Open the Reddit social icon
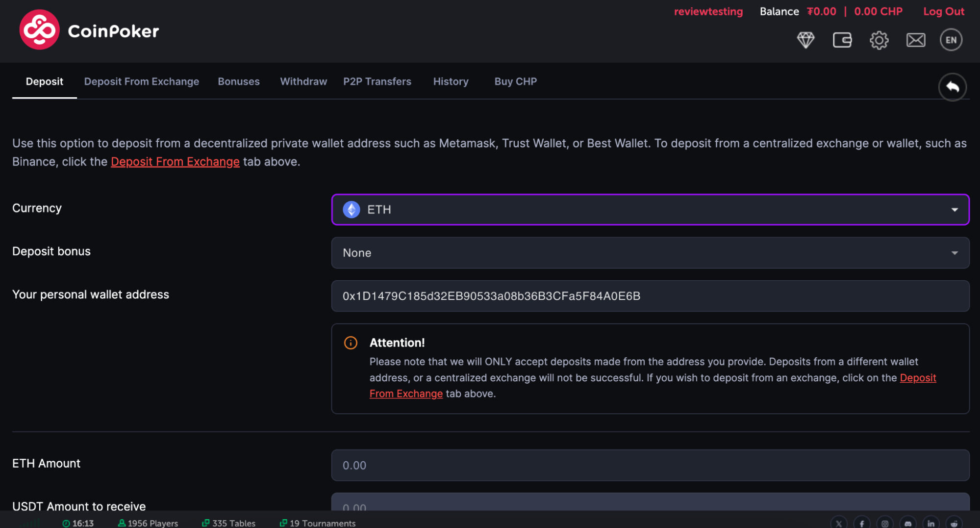980x528 pixels. pos(954,523)
